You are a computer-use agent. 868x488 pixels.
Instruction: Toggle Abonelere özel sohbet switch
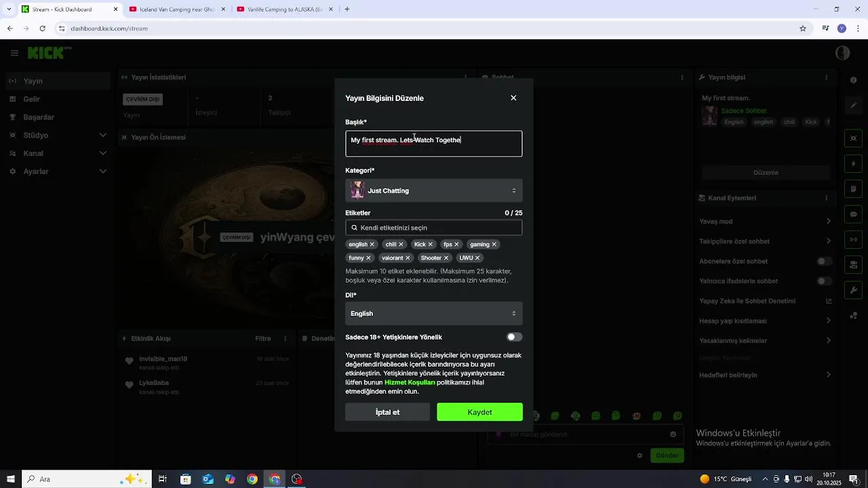pos(825,261)
